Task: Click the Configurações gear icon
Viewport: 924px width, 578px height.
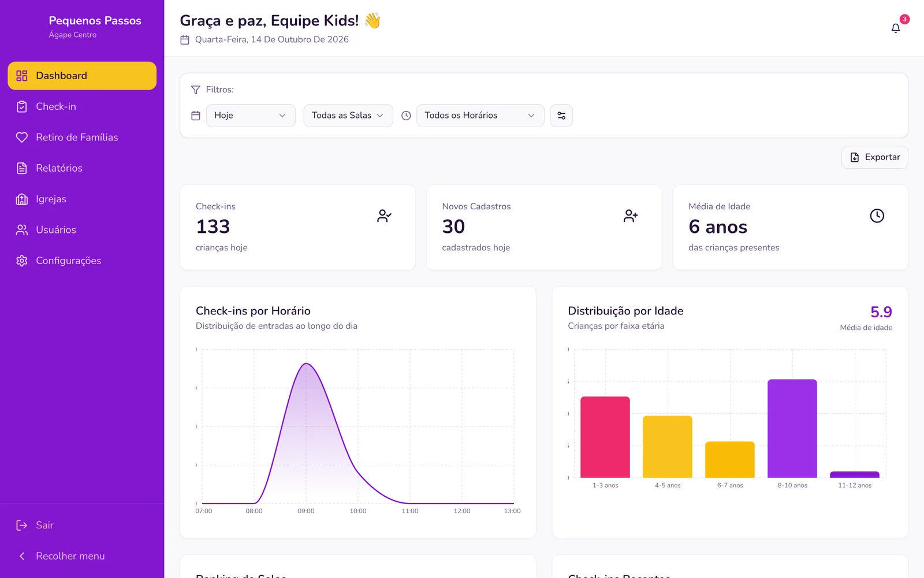Action: (22, 261)
